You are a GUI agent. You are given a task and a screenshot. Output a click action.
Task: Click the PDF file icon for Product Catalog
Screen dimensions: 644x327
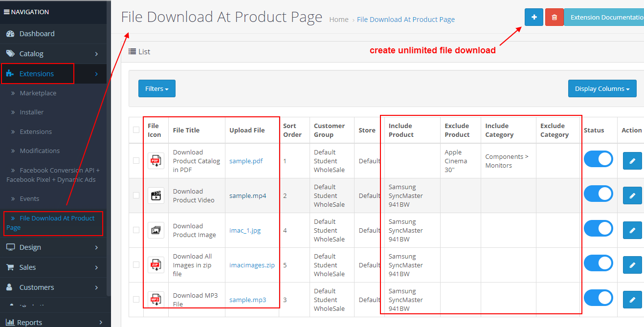click(x=156, y=160)
